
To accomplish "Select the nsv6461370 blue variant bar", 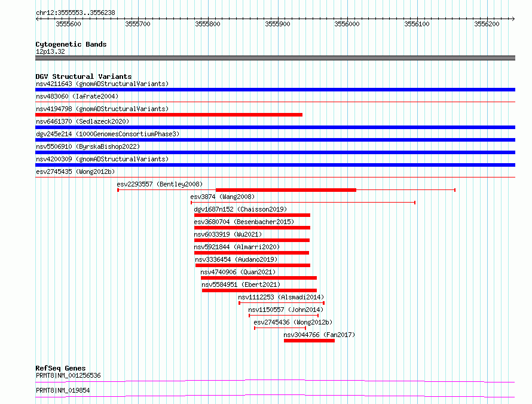I will pyautogui.click(x=275, y=127).
